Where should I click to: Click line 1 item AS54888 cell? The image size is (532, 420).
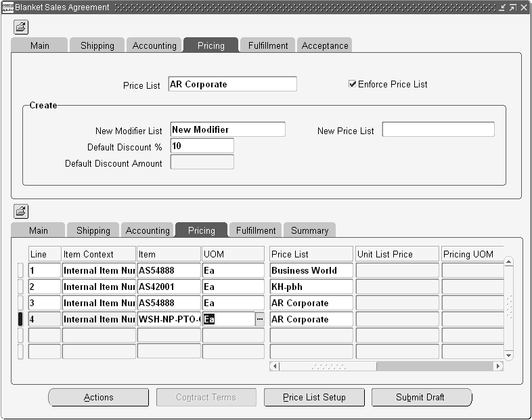169,270
